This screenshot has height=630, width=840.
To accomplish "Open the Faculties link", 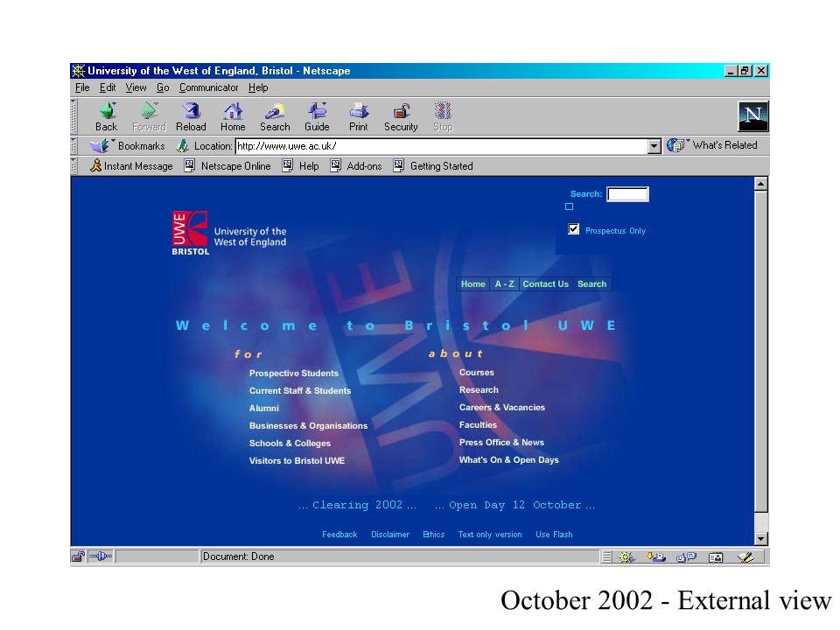I will pyautogui.click(x=478, y=425).
